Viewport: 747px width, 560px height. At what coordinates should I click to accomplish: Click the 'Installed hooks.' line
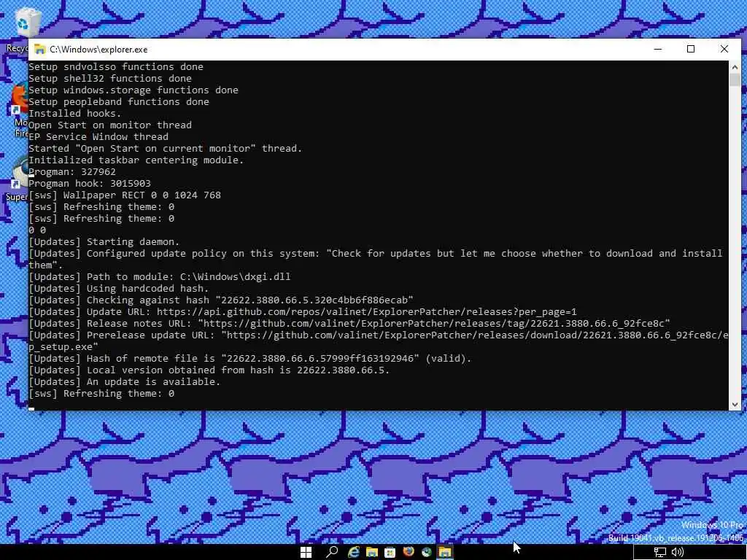tap(75, 113)
